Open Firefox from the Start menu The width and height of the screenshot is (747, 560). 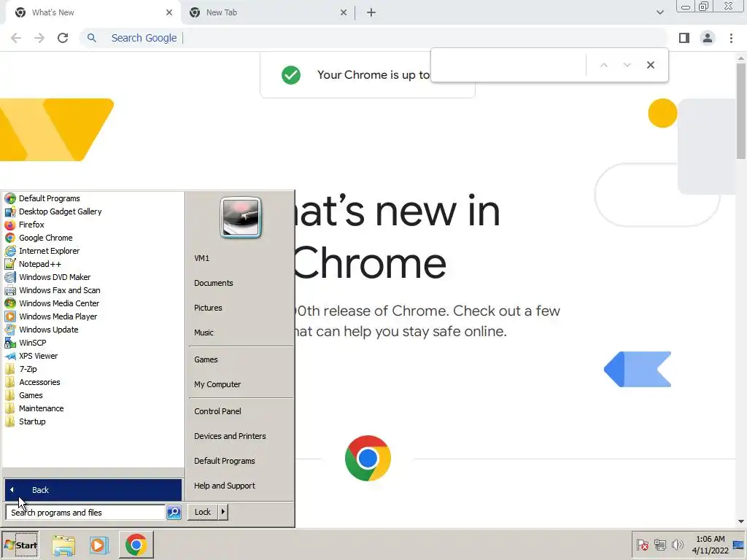tap(31, 225)
